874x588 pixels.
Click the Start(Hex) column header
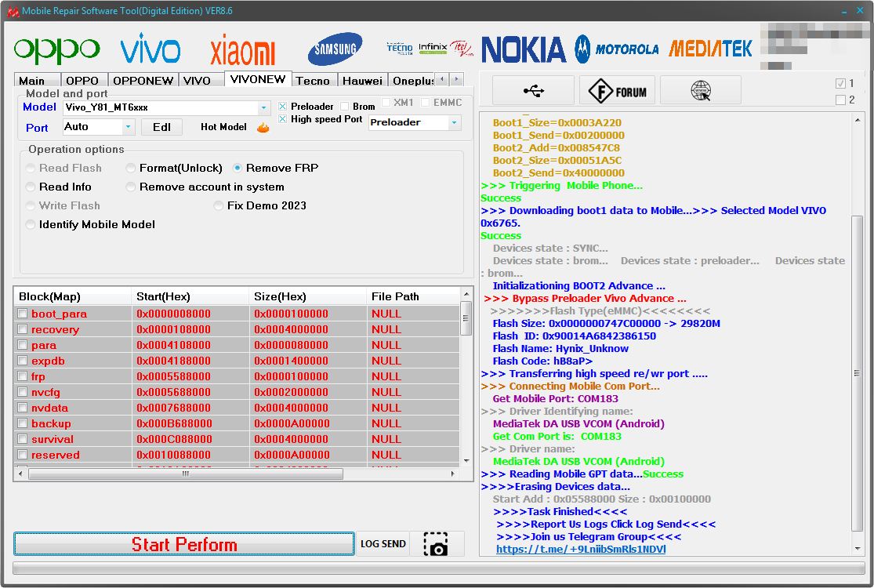190,296
